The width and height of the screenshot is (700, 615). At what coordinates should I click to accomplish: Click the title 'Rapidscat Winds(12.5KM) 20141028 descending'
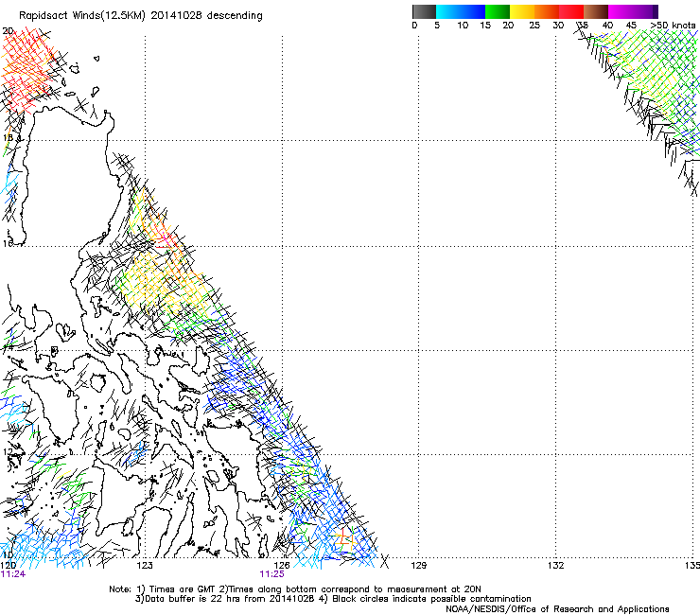point(141,16)
